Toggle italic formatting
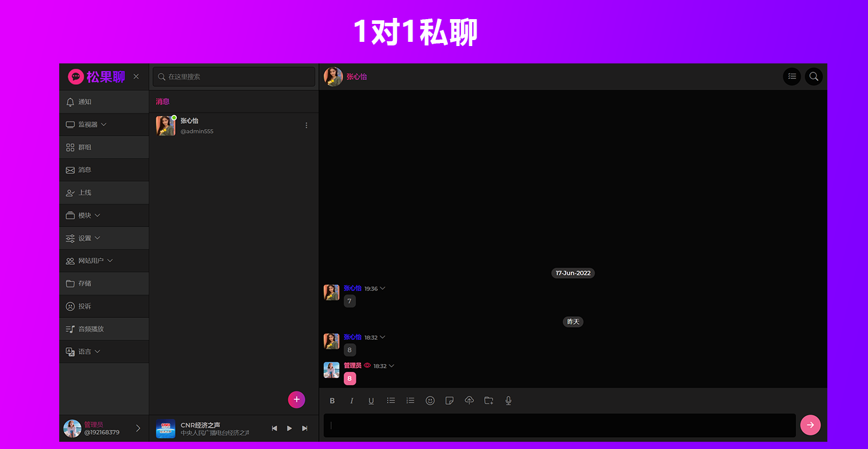Viewport: 868px width, 449px height. tap(352, 401)
